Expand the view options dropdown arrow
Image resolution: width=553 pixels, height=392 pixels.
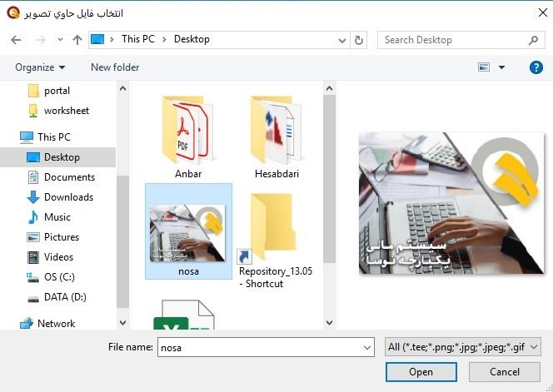(x=501, y=67)
